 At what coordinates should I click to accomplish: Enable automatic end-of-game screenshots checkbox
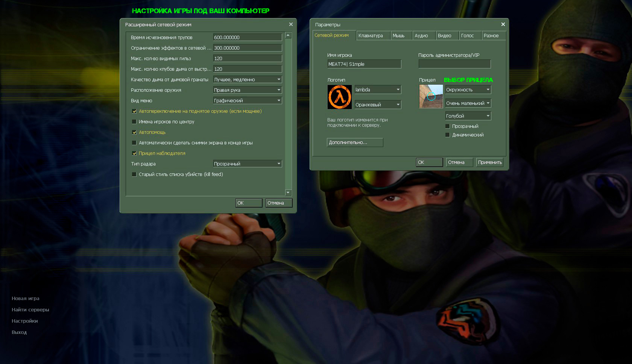(x=134, y=143)
